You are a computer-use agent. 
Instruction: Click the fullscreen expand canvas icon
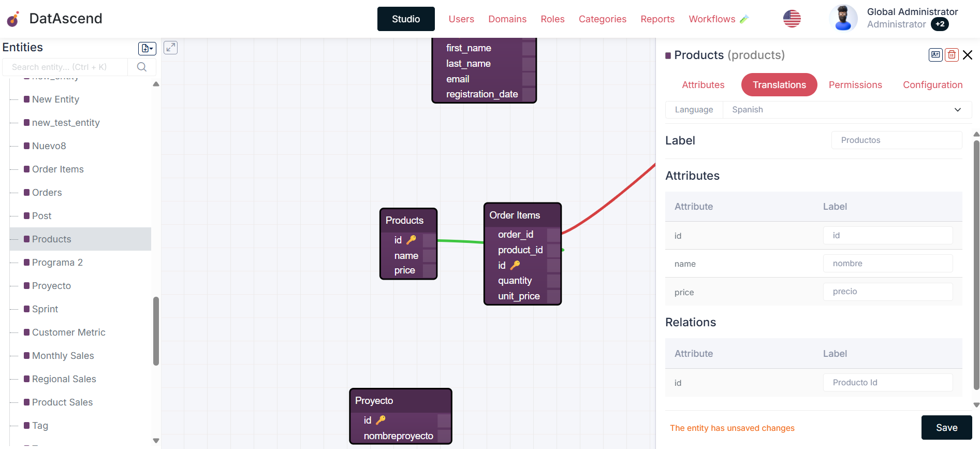170,48
